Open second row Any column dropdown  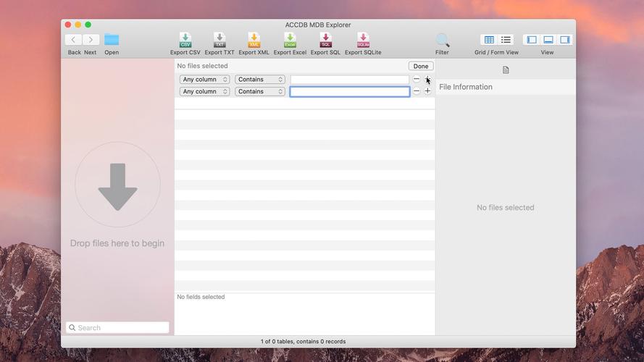pyautogui.click(x=204, y=91)
